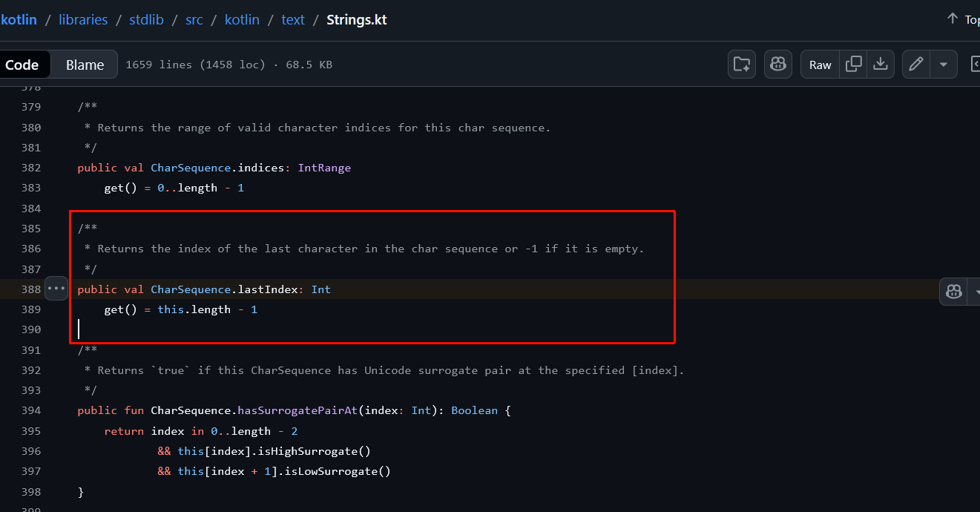This screenshot has height=512, width=980.
Task: Jump to Top using the arrow link
Action: tap(962, 19)
